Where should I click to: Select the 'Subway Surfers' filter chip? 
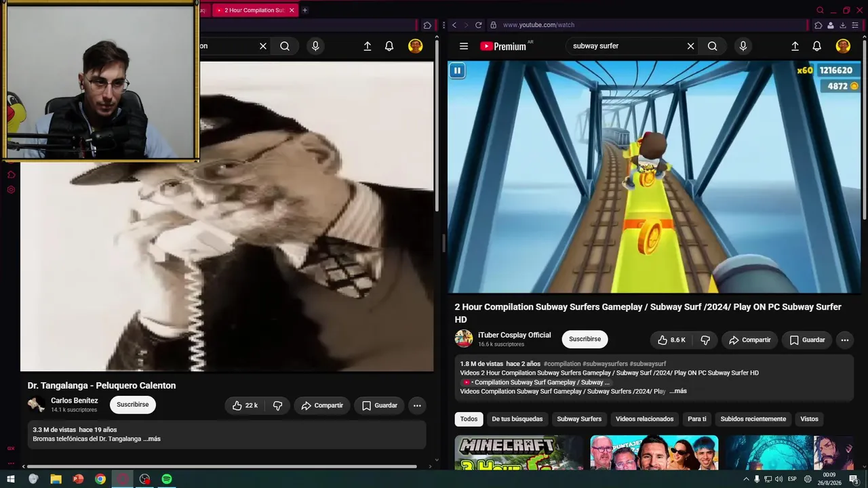(579, 419)
